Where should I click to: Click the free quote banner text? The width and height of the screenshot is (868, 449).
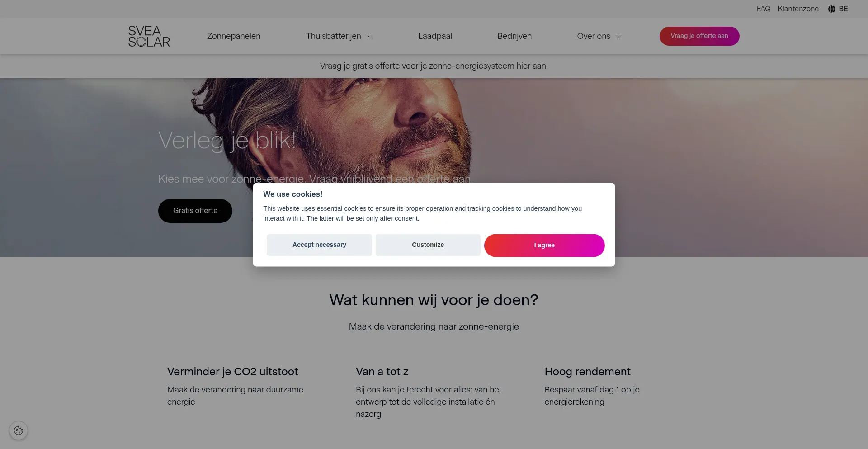[x=434, y=66]
